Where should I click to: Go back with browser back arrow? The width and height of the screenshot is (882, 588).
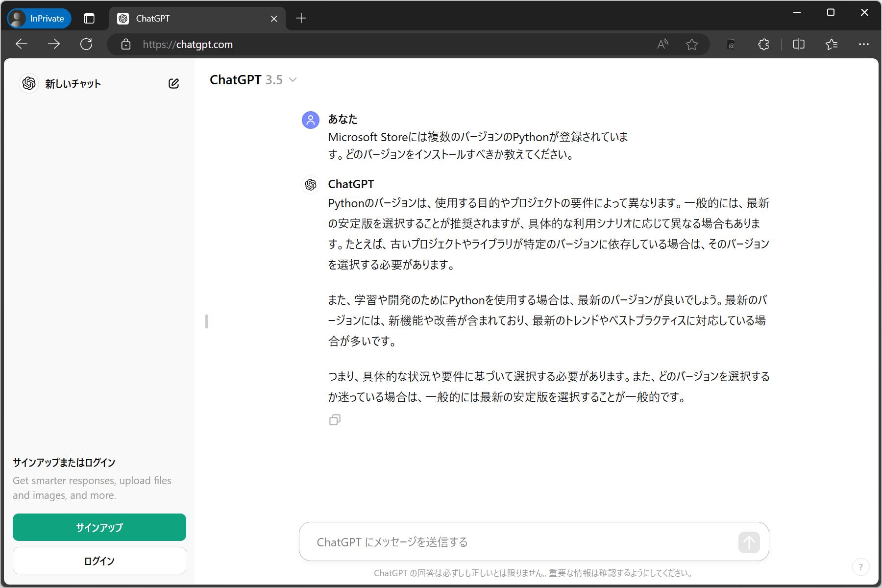point(22,44)
